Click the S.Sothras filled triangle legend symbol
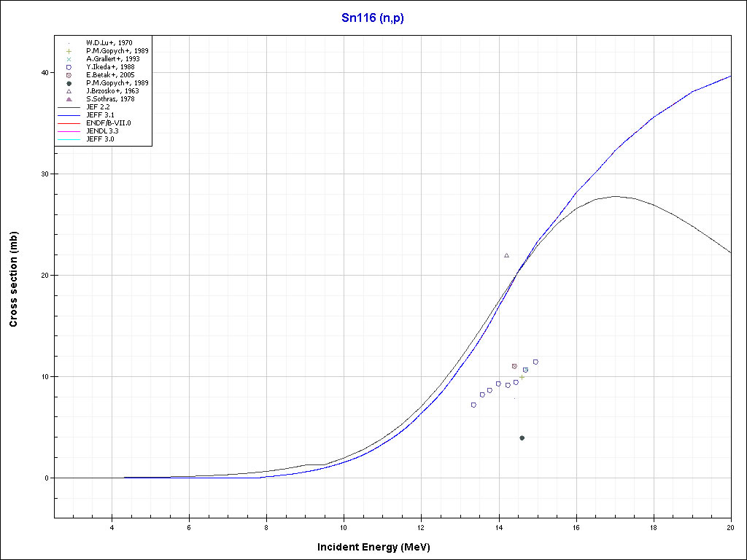747x560 pixels. click(69, 99)
